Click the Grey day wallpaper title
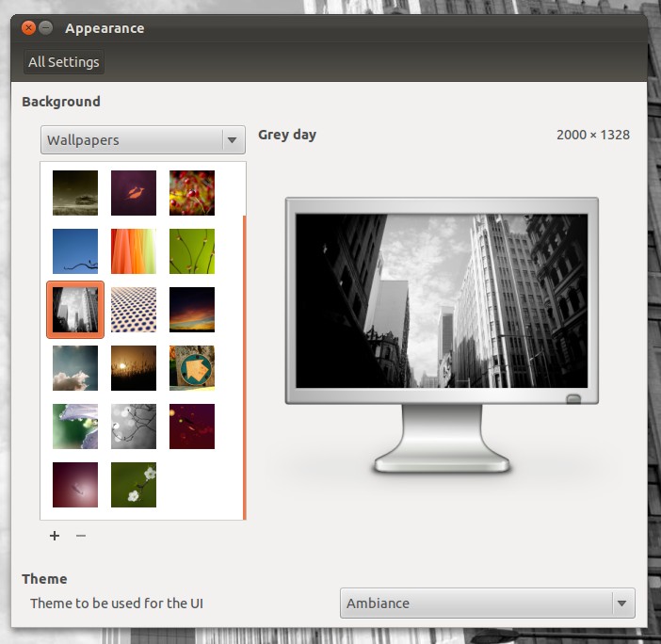This screenshot has width=661, height=644. click(287, 135)
